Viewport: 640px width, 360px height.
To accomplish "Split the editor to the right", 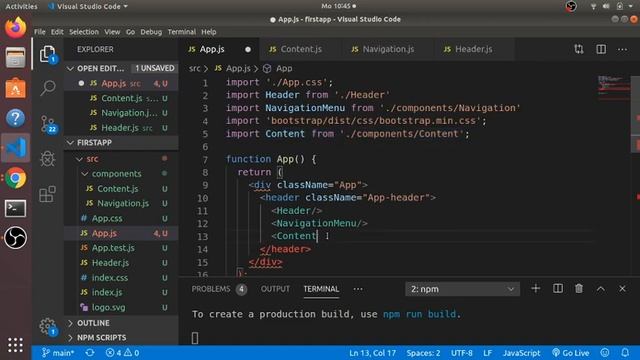I will [601, 49].
